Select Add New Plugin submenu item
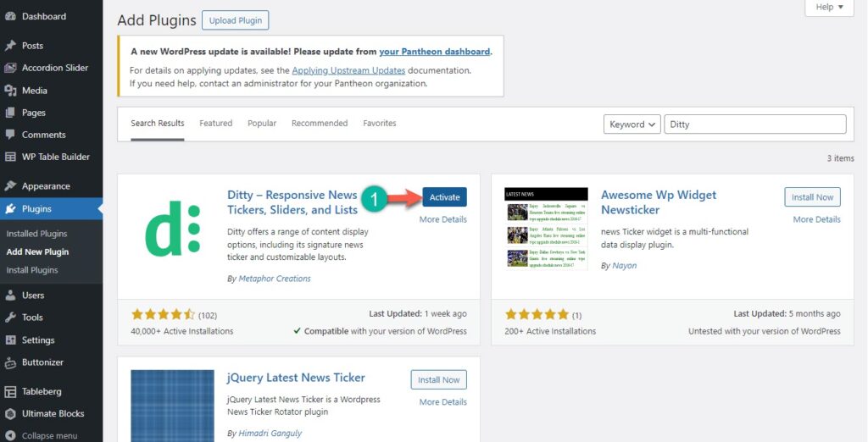The height and width of the screenshot is (442, 868). 37,251
